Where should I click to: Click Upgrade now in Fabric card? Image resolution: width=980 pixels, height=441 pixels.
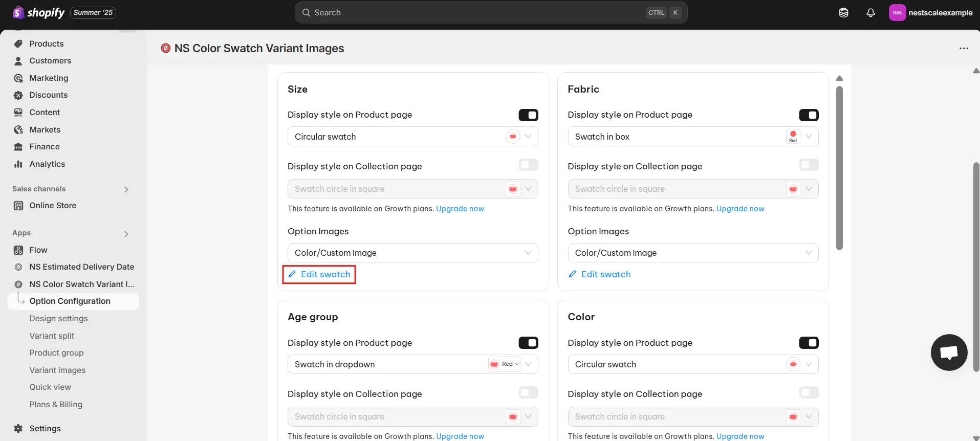pyautogui.click(x=741, y=209)
